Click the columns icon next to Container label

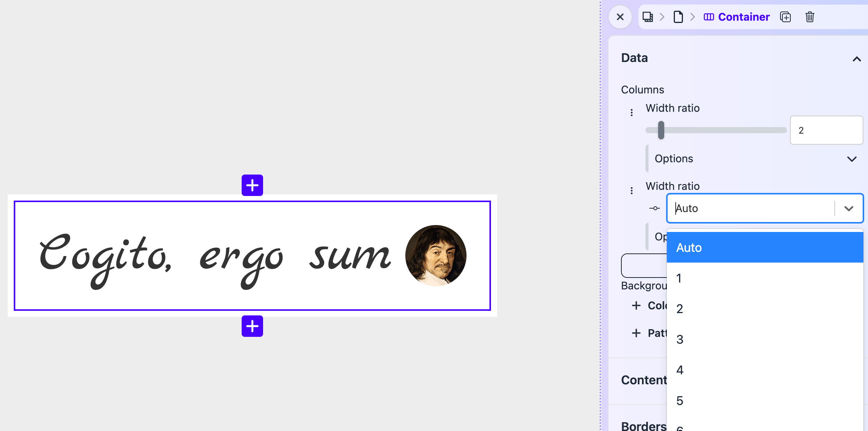click(709, 17)
